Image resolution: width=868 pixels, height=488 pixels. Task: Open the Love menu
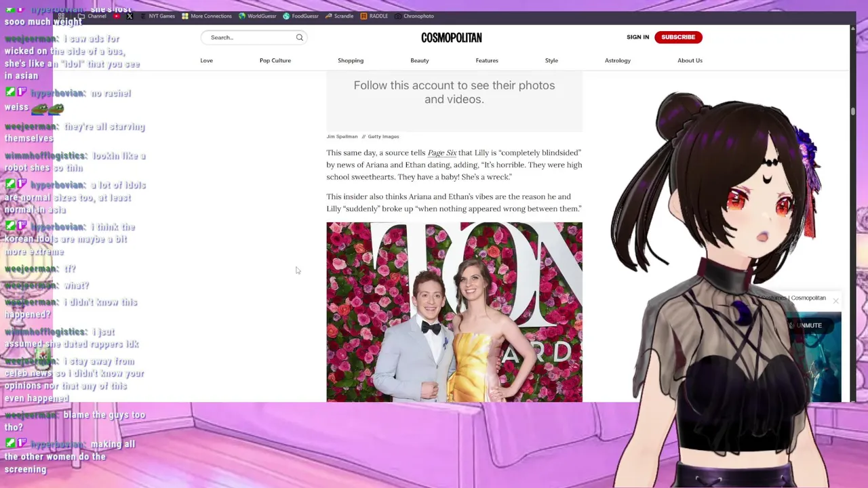tap(206, 60)
